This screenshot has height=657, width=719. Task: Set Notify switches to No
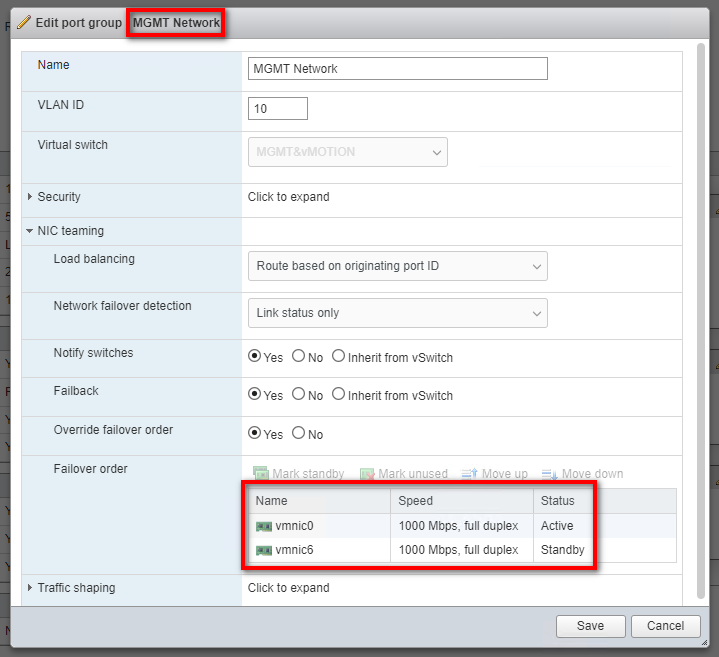coord(298,356)
